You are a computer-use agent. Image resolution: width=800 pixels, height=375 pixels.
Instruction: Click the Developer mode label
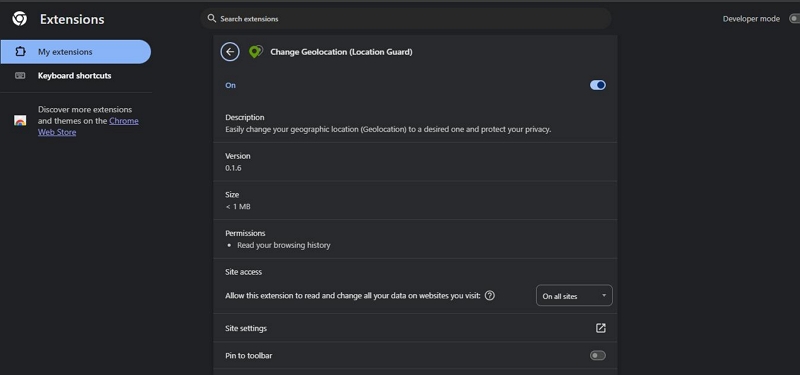tap(751, 19)
